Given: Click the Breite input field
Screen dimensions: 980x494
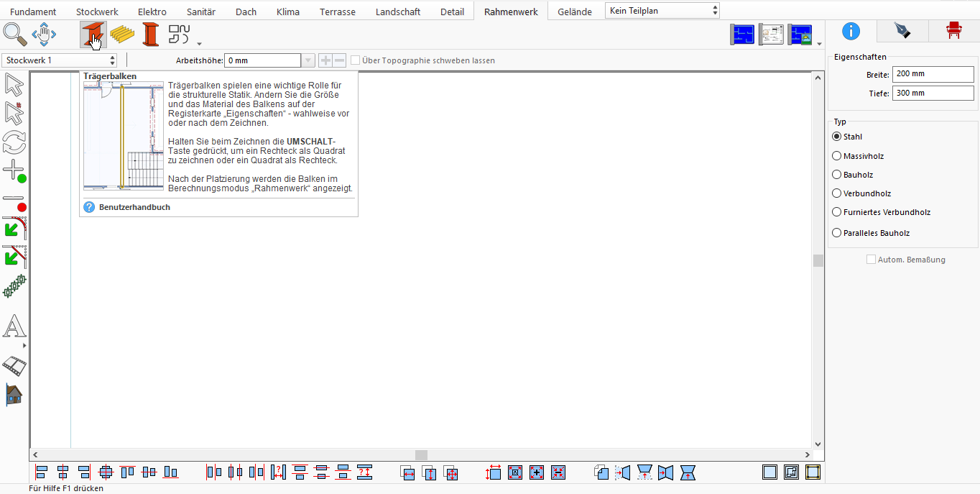Looking at the screenshot, I should click(933, 74).
